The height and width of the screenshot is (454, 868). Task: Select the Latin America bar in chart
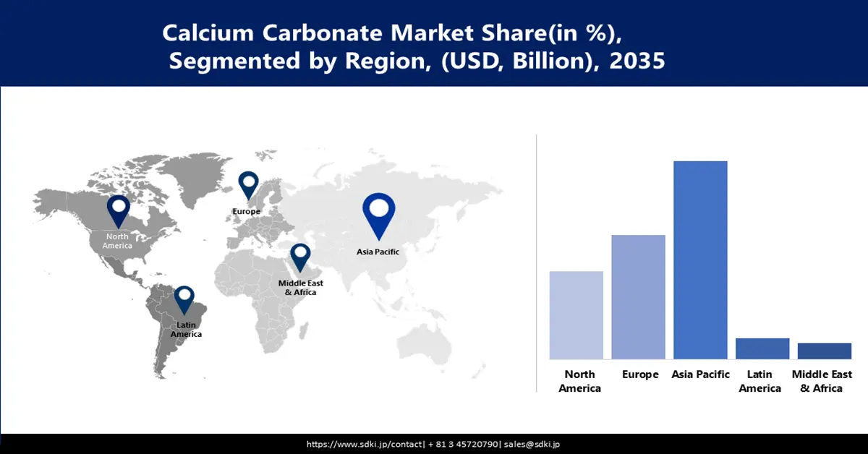(x=762, y=348)
